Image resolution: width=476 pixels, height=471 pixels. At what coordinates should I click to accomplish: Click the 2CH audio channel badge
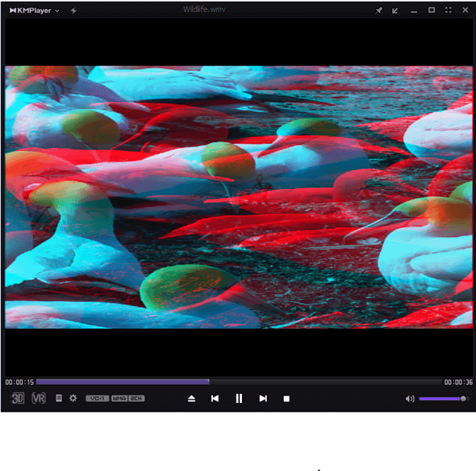[137, 398]
